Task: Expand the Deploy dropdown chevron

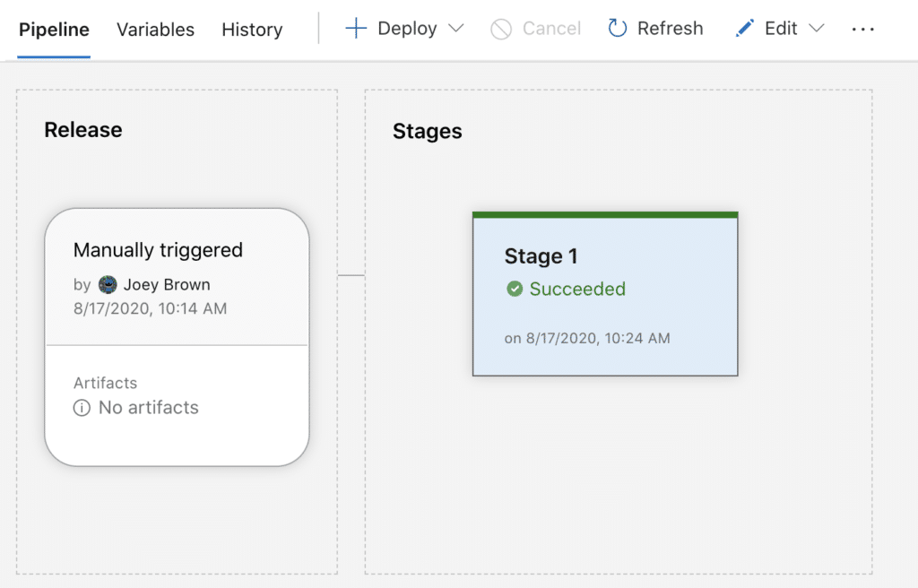Action: tap(455, 29)
